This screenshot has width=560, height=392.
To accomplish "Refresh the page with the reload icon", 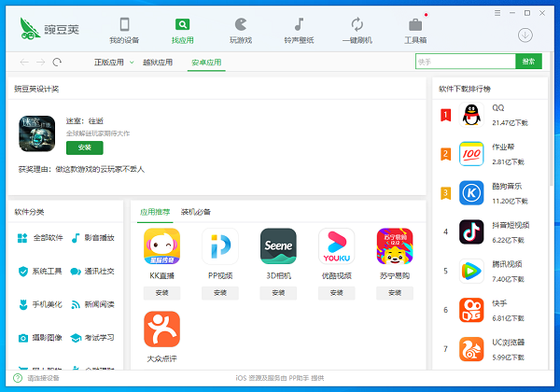I will (x=57, y=63).
